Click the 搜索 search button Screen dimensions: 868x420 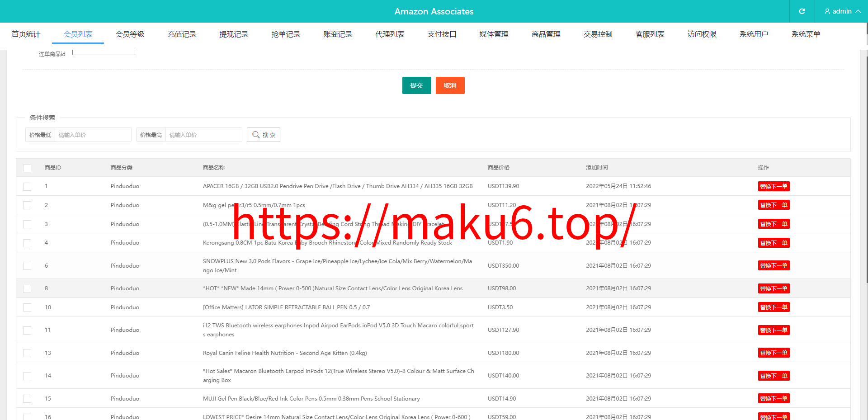(264, 135)
